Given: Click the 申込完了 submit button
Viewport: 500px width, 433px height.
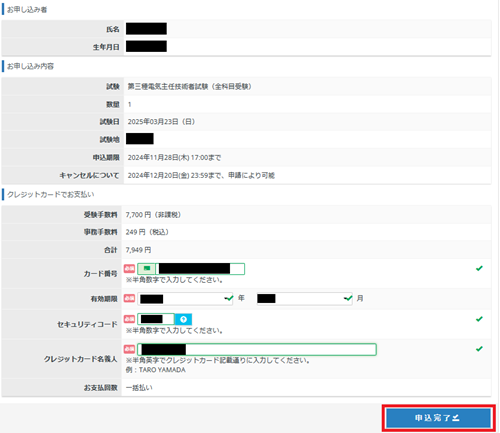Looking at the screenshot, I should tap(439, 418).
